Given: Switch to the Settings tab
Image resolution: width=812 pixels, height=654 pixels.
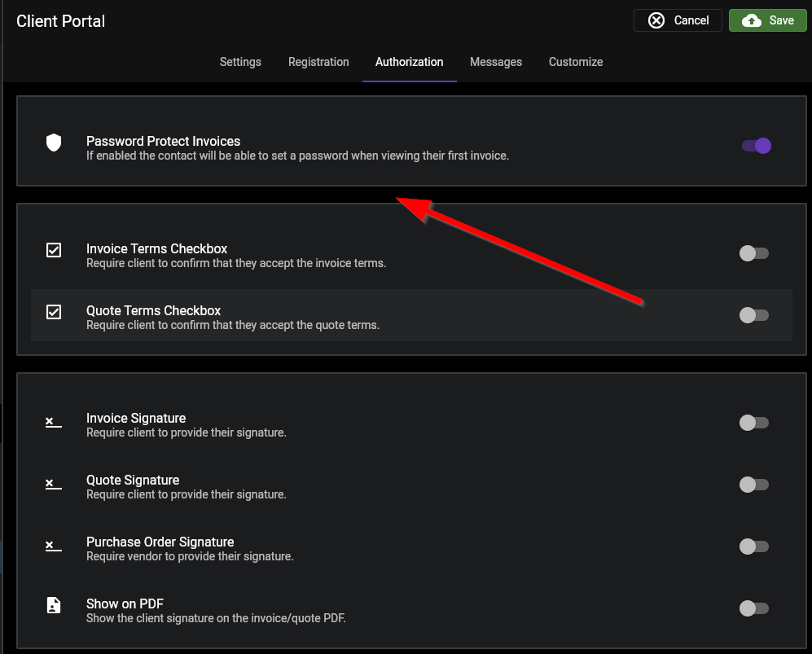Looking at the screenshot, I should coord(239,62).
